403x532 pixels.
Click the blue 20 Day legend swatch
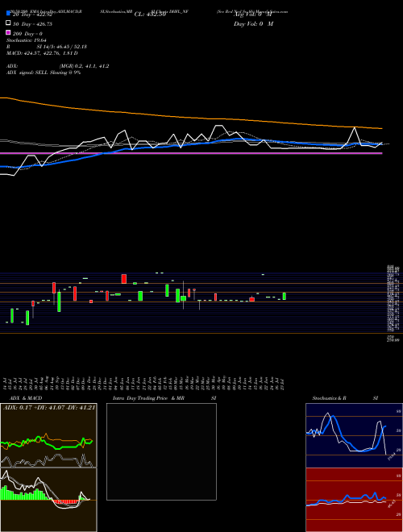coord(8,14)
